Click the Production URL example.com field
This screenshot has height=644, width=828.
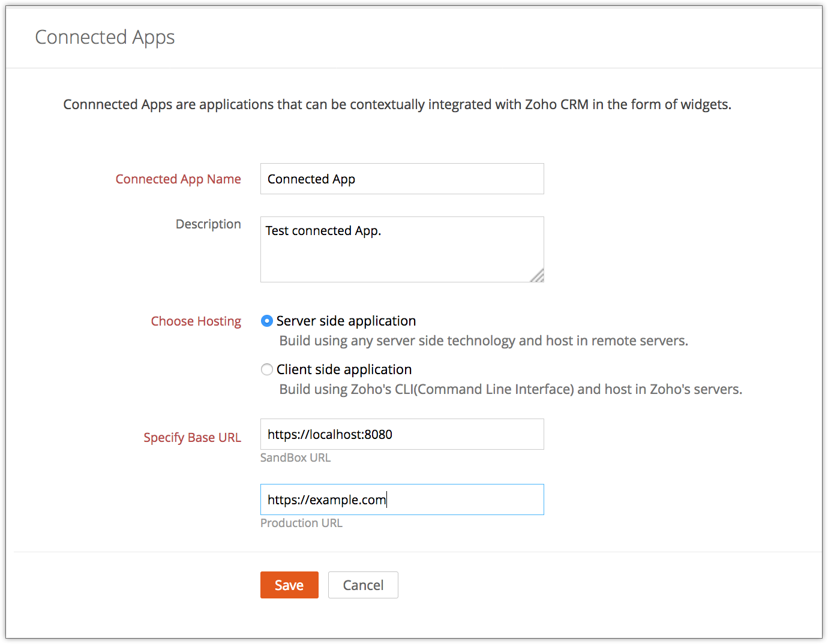pyautogui.click(x=402, y=499)
